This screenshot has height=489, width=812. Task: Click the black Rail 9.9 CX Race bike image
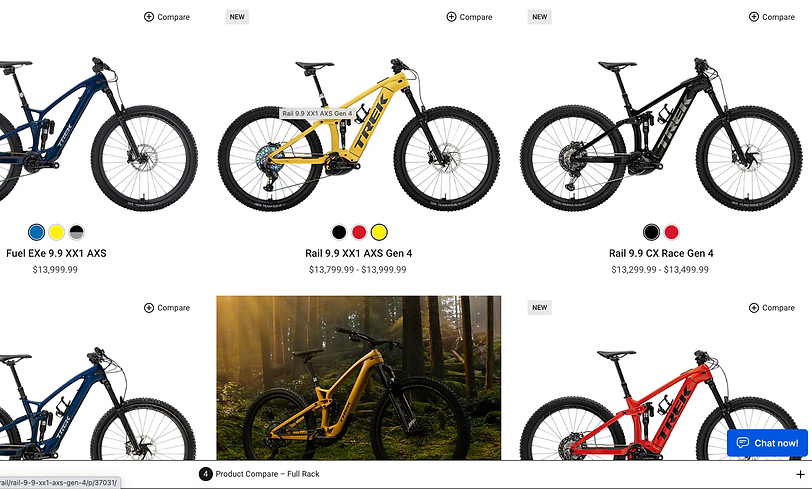[661, 134]
